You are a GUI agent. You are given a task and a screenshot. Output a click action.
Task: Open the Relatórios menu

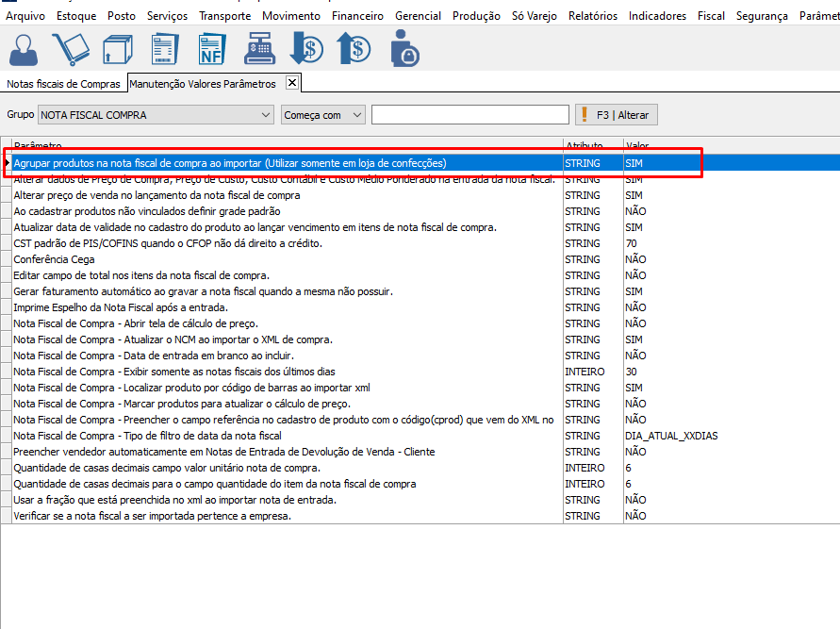(593, 16)
